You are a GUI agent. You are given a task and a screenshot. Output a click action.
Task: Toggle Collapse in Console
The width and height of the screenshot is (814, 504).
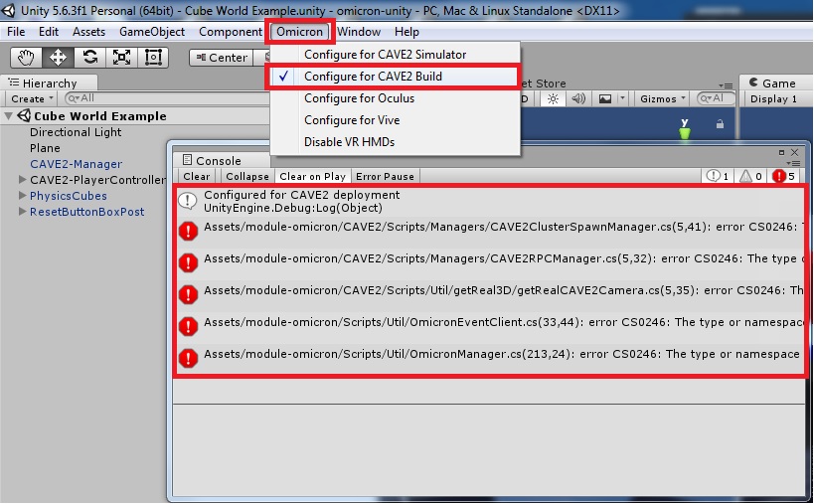pos(247,177)
